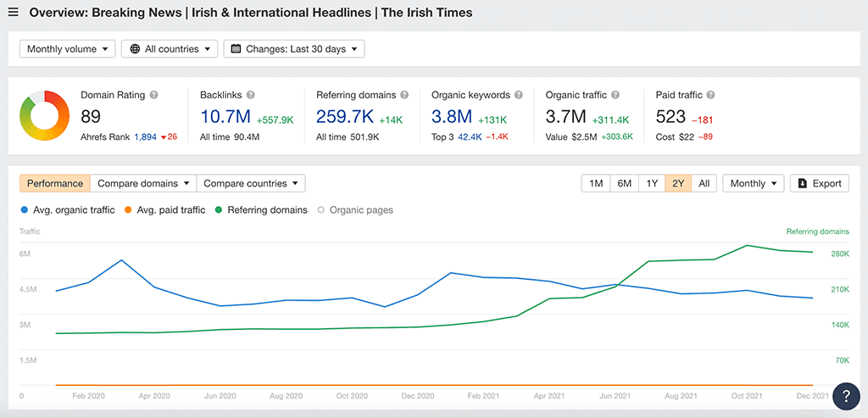Select the Performance tab
Viewport: 868px width, 418px height.
[x=55, y=183]
